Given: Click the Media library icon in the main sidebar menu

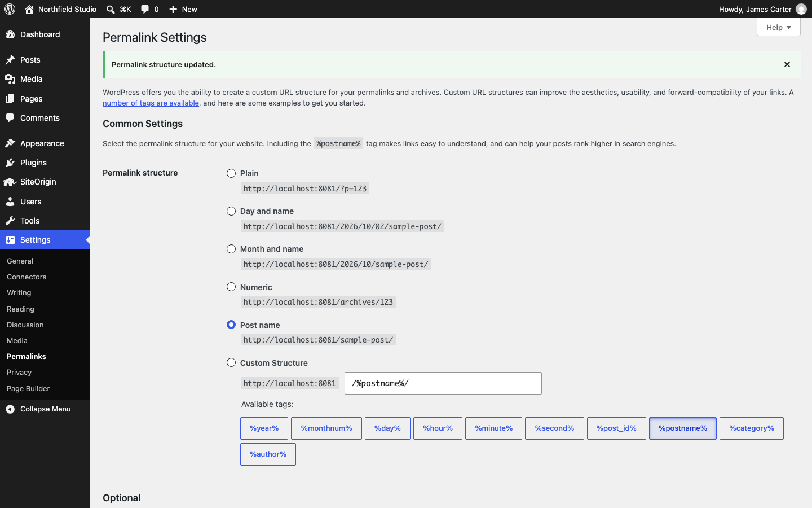Looking at the screenshot, I should 10,79.
